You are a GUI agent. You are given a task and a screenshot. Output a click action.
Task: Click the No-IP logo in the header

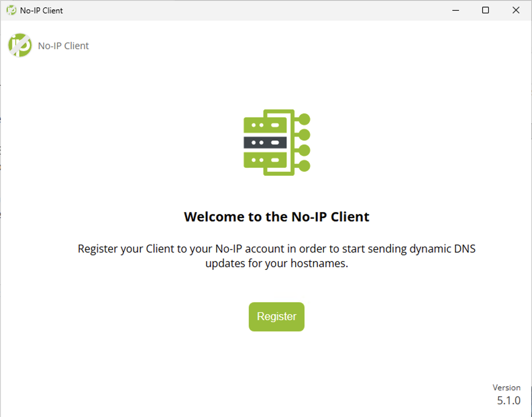pos(20,45)
